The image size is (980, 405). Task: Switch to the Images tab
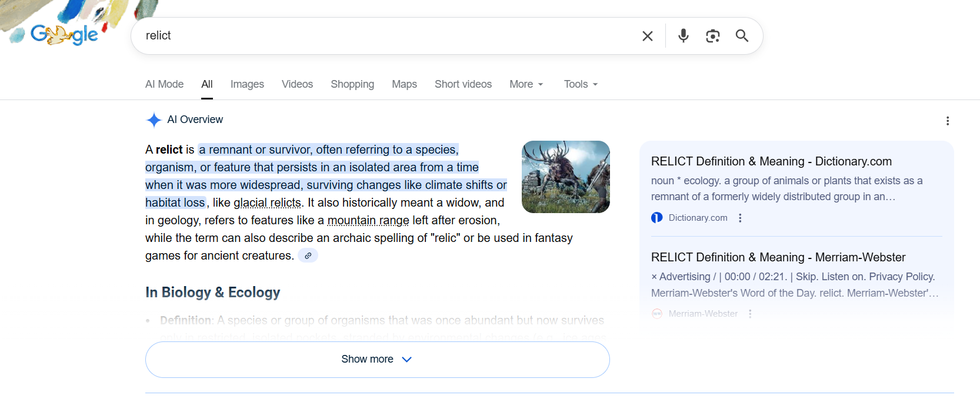click(x=247, y=84)
